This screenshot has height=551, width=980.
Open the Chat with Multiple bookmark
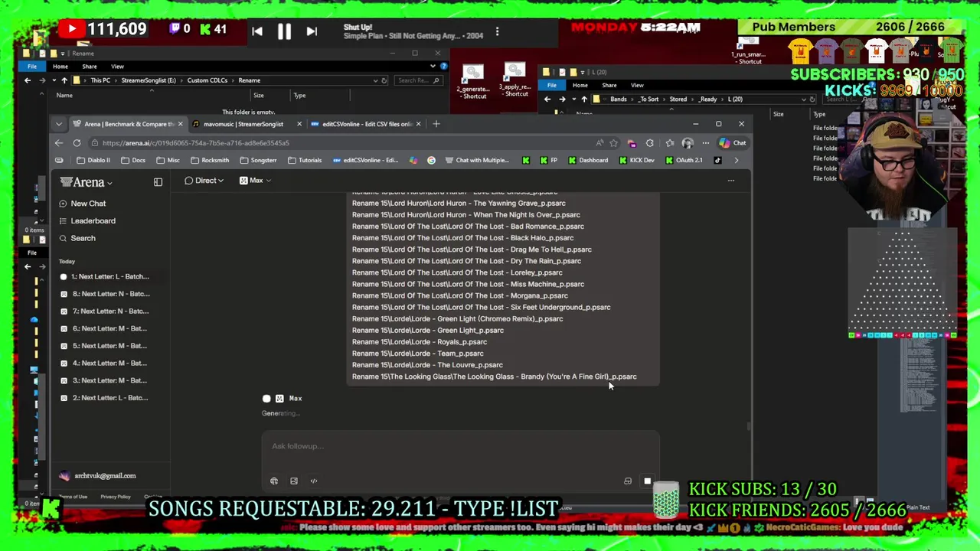coord(477,161)
